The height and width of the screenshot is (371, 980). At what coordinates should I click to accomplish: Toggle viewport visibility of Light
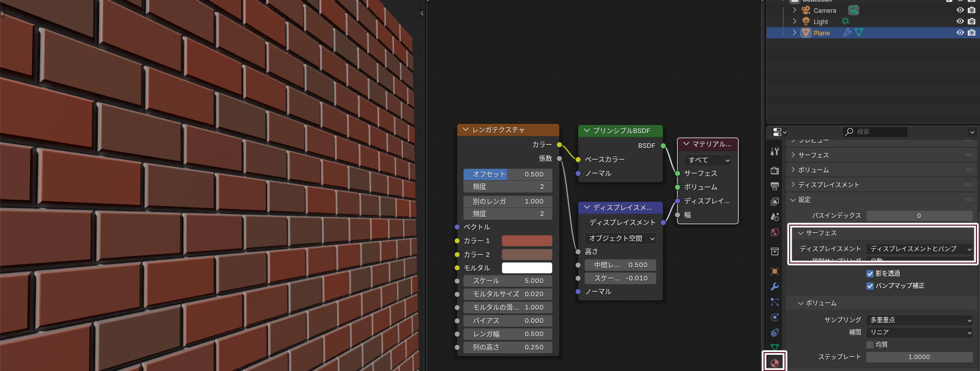pyautogui.click(x=960, y=21)
